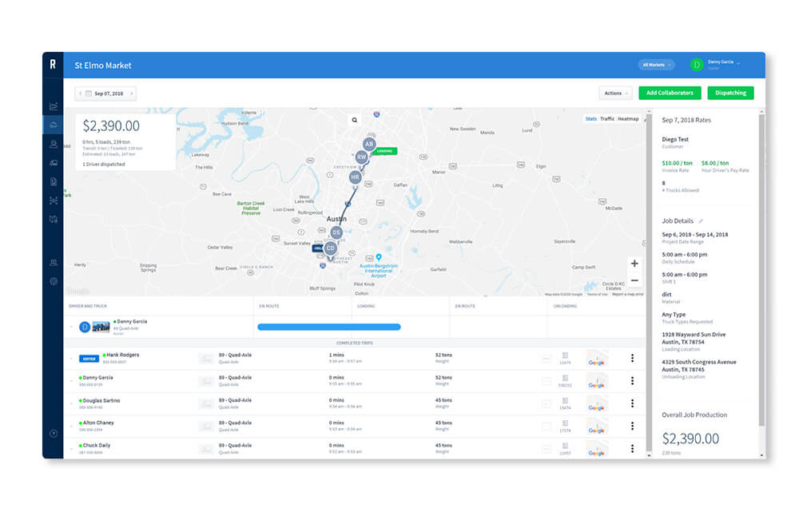Zoom in on the map
799x532 pixels.
(x=634, y=264)
